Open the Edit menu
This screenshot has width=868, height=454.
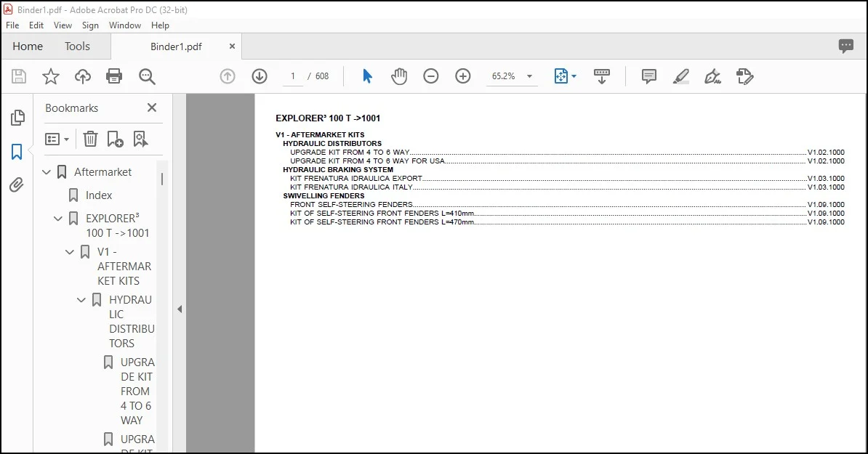pyautogui.click(x=36, y=25)
